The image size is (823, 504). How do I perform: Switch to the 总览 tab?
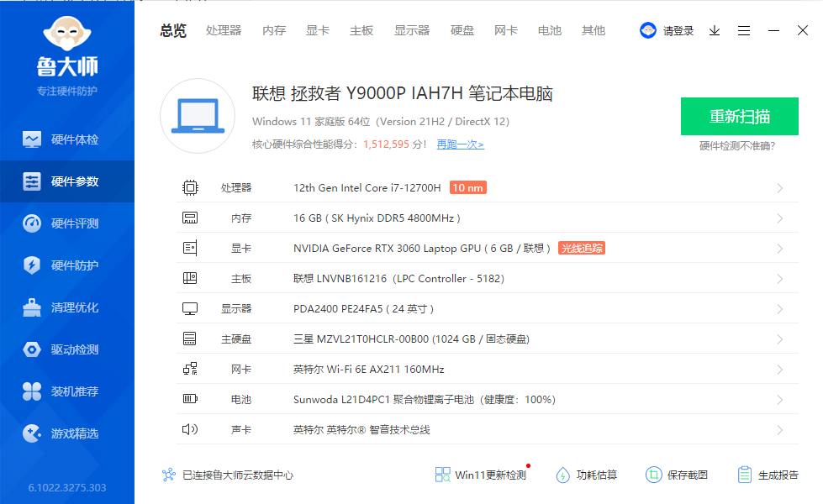pos(173,30)
